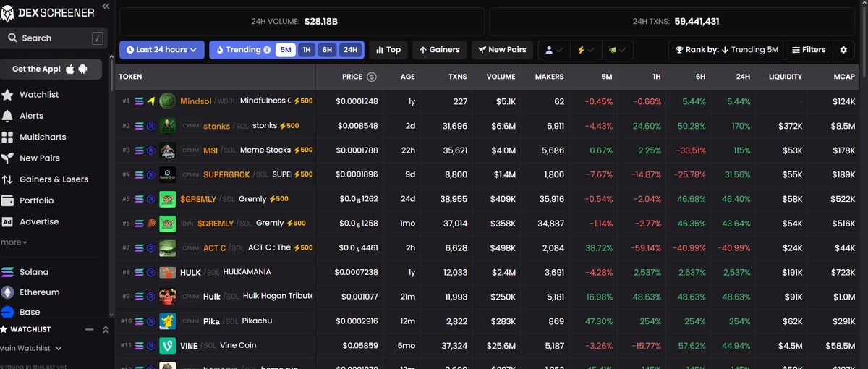Click the boost 500 badge on Mindsol
The width and height of the screenshot is (868, 369).
pos(302,101)
